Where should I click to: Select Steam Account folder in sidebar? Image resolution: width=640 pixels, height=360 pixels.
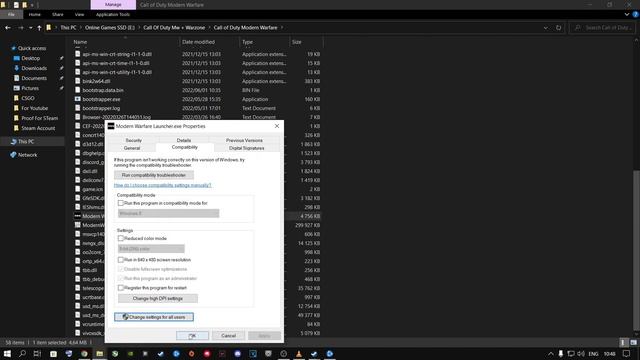(x=38, y=128)
